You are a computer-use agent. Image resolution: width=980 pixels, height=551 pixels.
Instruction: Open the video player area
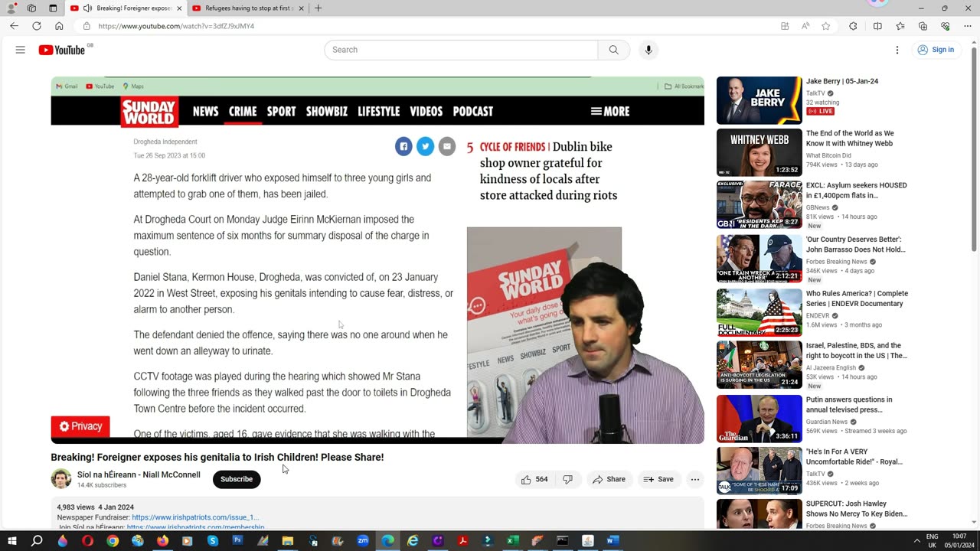(377, 260)
